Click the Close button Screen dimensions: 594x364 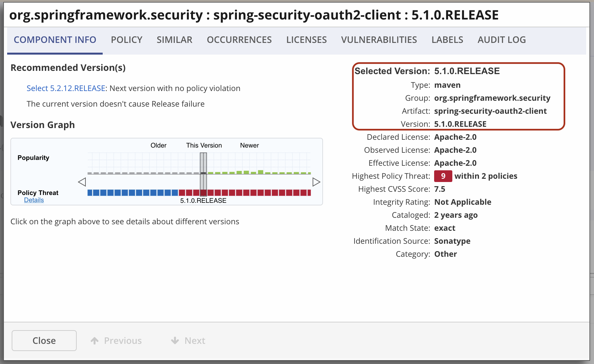(x=44, y=341)
